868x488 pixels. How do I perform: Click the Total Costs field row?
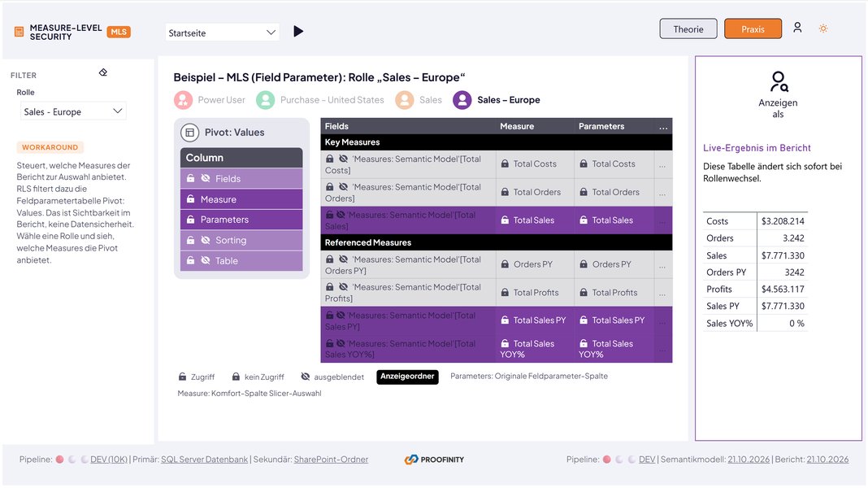[x=408, y=164]
